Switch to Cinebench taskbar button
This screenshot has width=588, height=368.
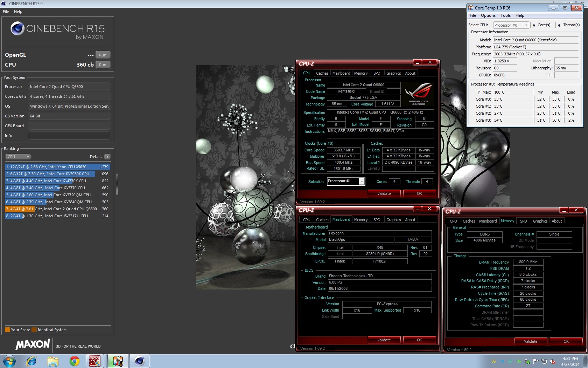[139, 361]
